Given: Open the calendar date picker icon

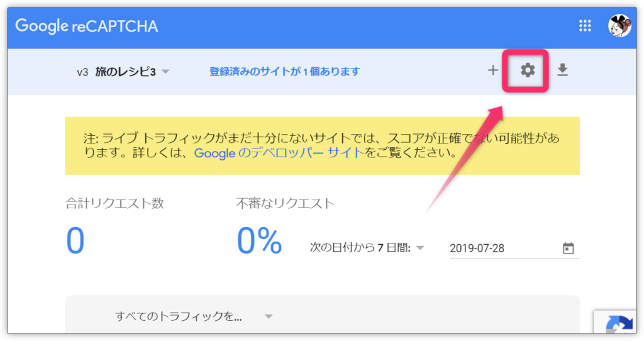Looking at the screenshot, I should [568, 248].
